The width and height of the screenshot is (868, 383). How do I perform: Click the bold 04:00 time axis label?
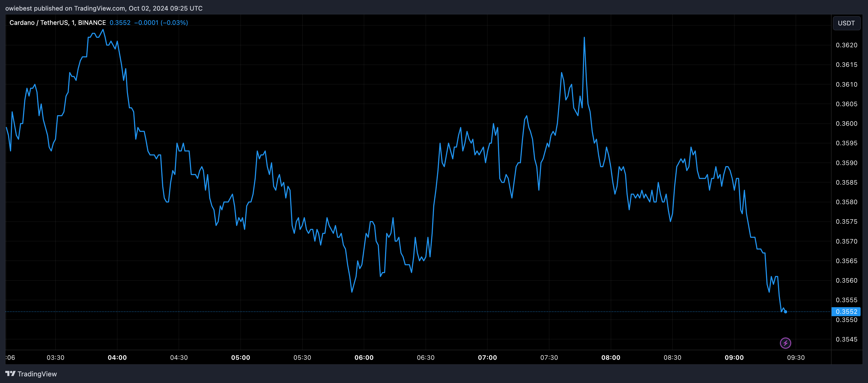tap(118, 358)
